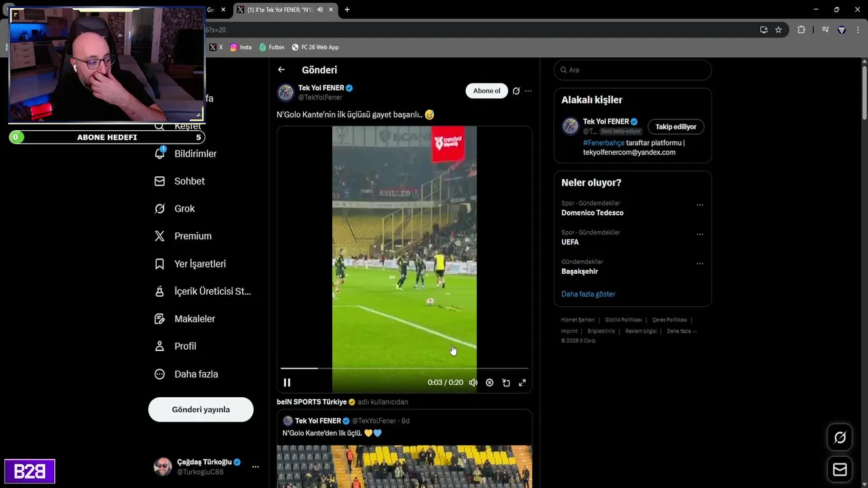Open Çerez Politikası footer link
Viewport: 868px width, 488px height.
(x=669, y=320)
